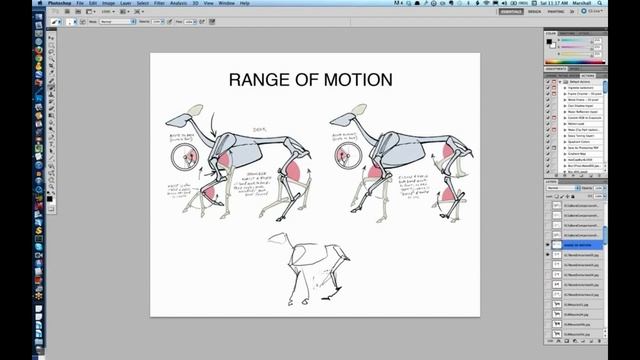640x360 pixels.
Task: Expand the Sepia Toning (layer) action
Action: 565,136
